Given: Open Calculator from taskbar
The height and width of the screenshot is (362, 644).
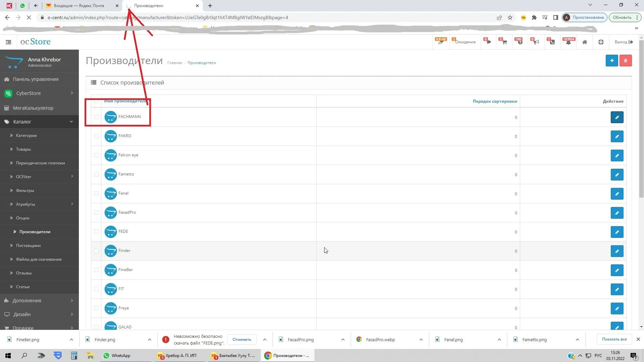Looking at the screenshot, I should point(74,356).
